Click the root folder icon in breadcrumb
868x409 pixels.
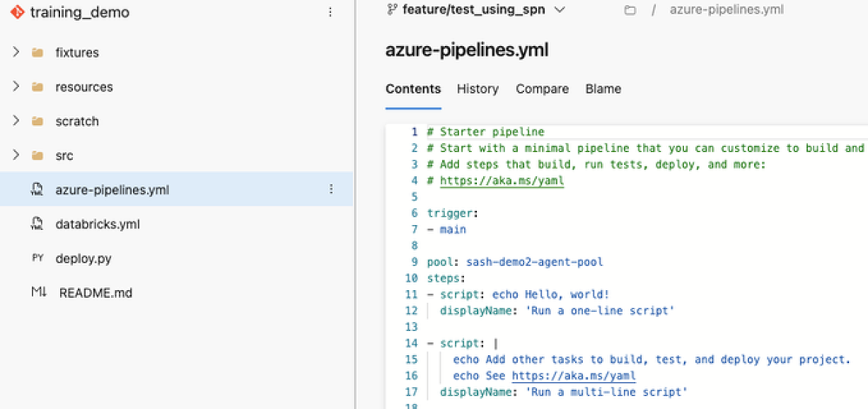click(630, 10)
